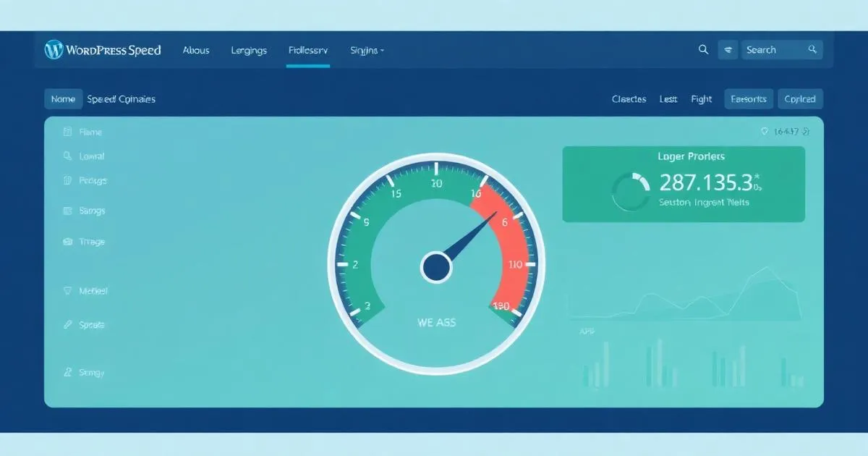Viewport: 868px width, 456px height.
Task: Click the Samgs sidebar icon
Action: tap(67, 211)
